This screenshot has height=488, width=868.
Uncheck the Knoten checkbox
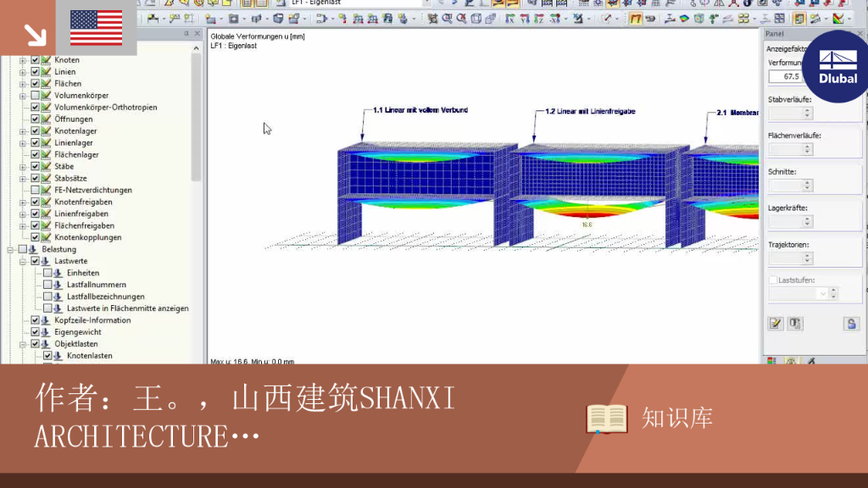(35, 60)
